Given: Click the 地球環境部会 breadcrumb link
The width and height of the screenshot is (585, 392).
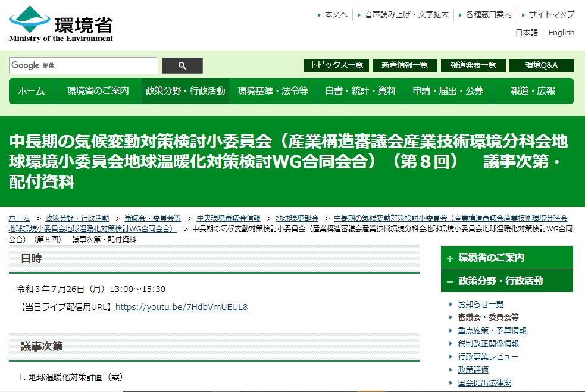Looking at the screenshot, I should [296, 218].
